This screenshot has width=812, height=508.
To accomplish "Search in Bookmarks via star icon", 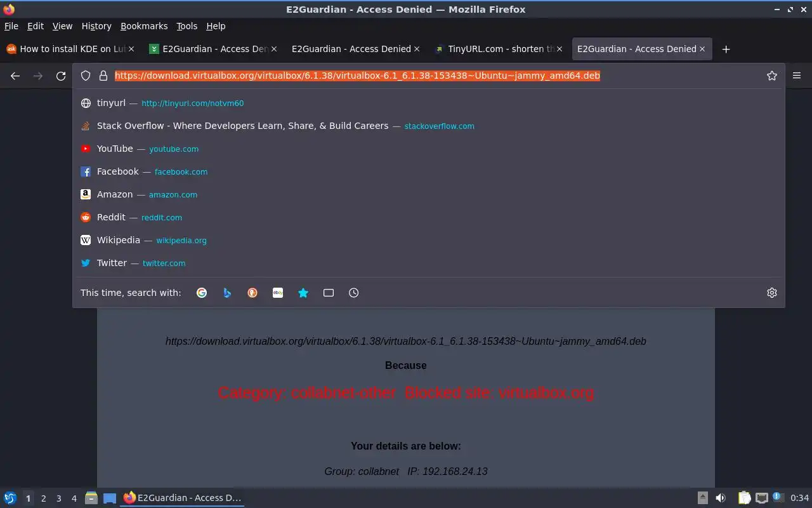I will [x=303, y=293].
